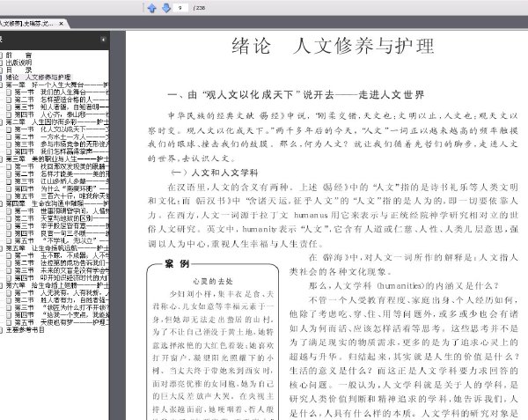Open section 我们怎样赢得掌声
Screen dimensions: 528x420
point(62,151)
